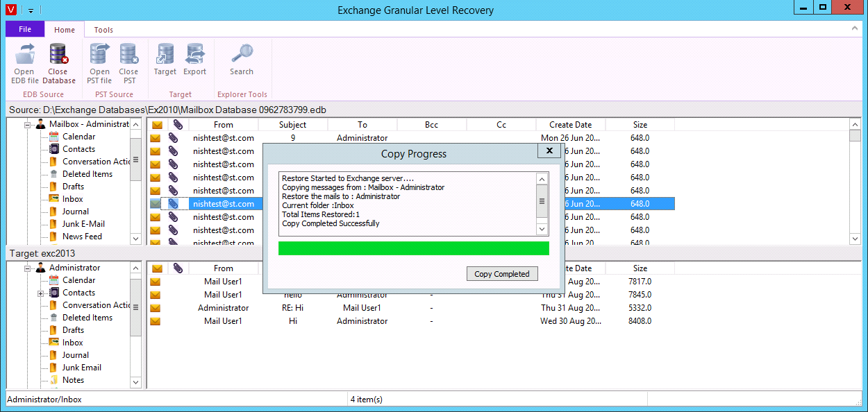Sort Target list by Size column

(x=640, y=268)
